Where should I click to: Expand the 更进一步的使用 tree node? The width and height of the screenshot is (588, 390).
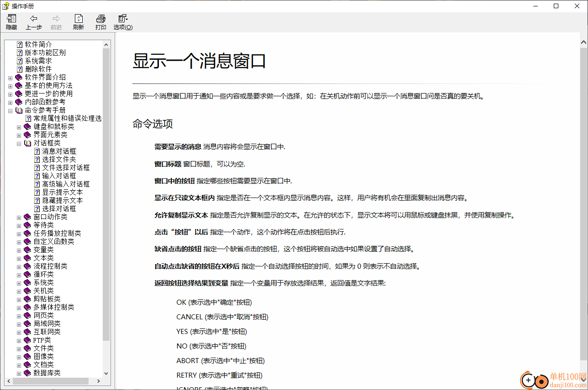coord(10,94)
